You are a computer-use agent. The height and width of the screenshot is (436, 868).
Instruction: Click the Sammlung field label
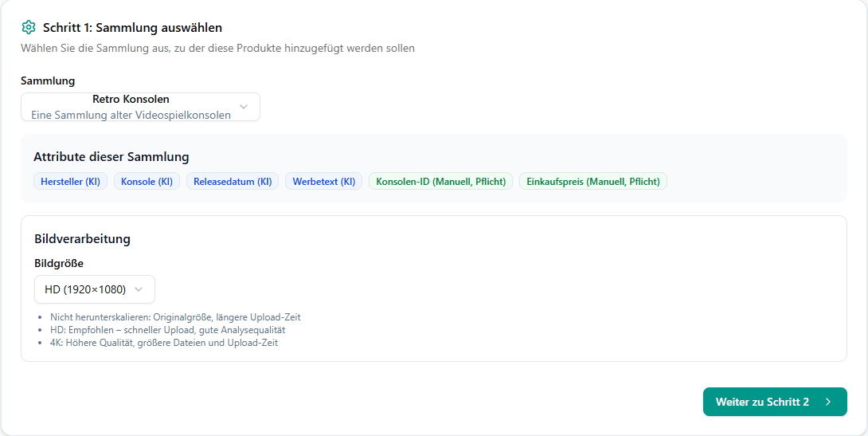click(x=48, y=81)
